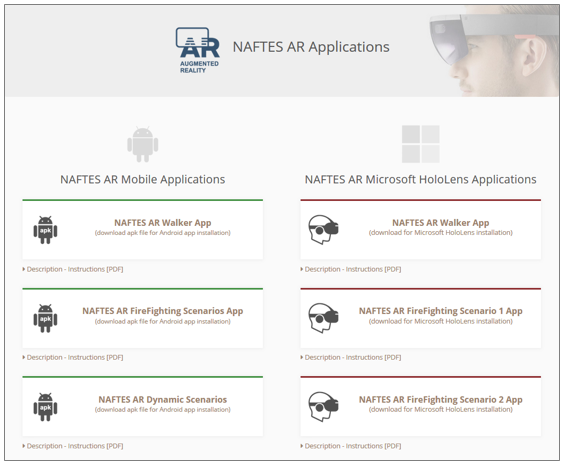The width and height of the screenshot is (564, 466).
Task: Click the apk icon beside mobile Walker App
Action: coord(45,230)
